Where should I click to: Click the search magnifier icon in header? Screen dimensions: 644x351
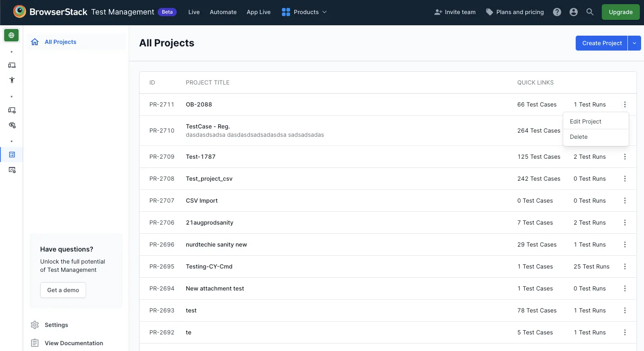point(590,12)
